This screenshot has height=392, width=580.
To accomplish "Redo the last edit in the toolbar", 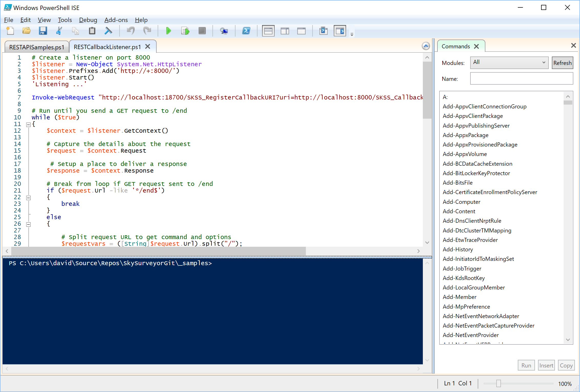I will 147,31.
